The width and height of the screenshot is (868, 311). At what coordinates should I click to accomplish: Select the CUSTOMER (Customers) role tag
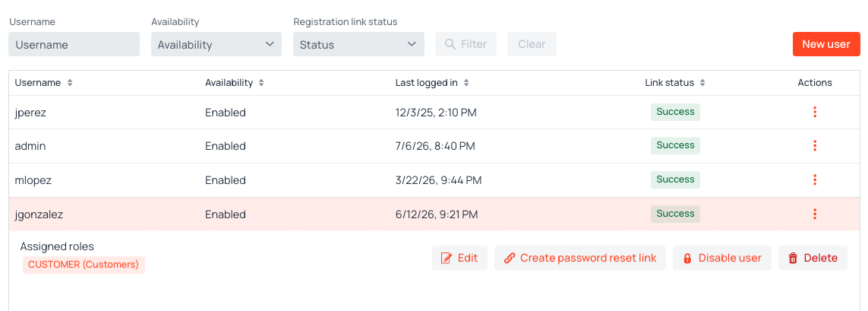click(x=84, y=265)
